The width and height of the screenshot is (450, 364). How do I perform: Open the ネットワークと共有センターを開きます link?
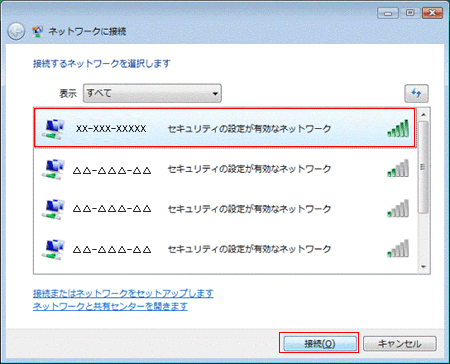point(110,306)
